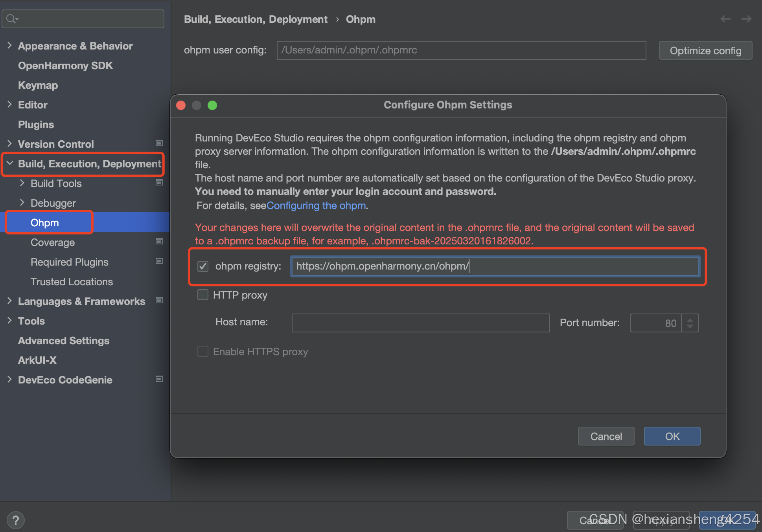The width and height of the screenshot is (762, 532).
Task: Increase port number with stepper up arrow
Action: pyautogui.click(x=690, y=320)
